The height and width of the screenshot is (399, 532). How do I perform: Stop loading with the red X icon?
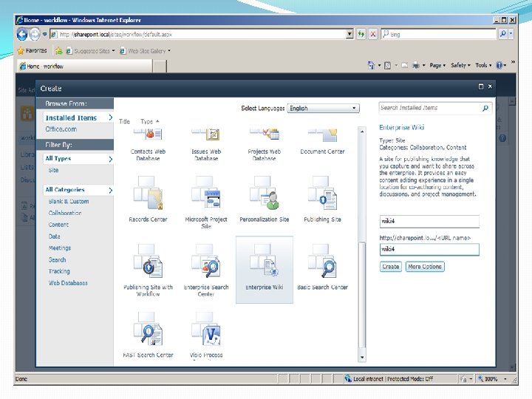tap(373, 34)
